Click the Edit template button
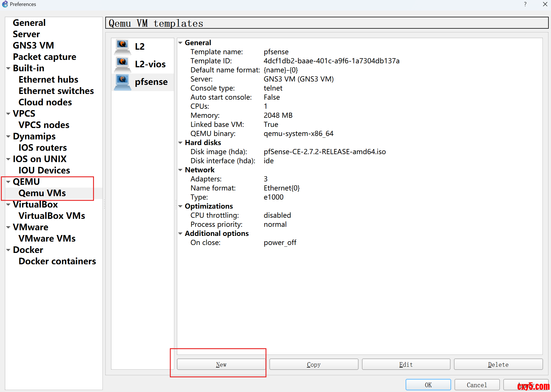Image resolution: width=551 pixels, height=392 pixels. click(x=406, y=364)
